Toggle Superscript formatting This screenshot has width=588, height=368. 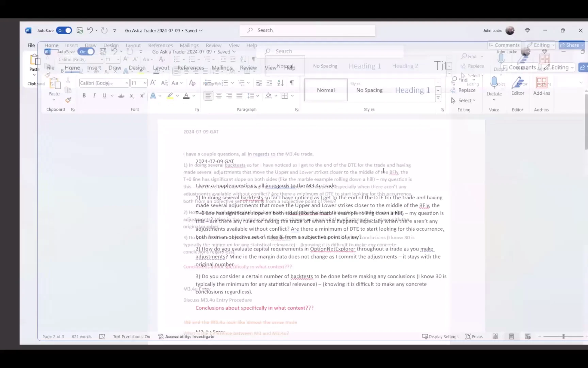point(142,96)
